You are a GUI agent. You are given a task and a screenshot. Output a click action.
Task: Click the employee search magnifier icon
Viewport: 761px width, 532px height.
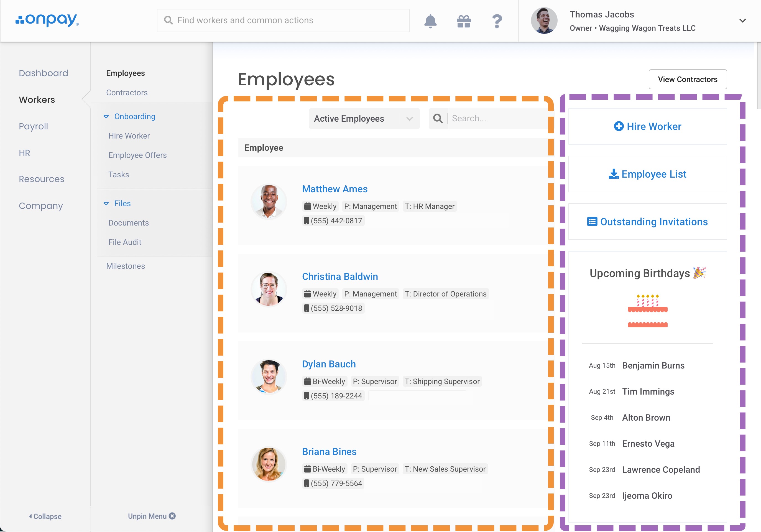[438, 118]
